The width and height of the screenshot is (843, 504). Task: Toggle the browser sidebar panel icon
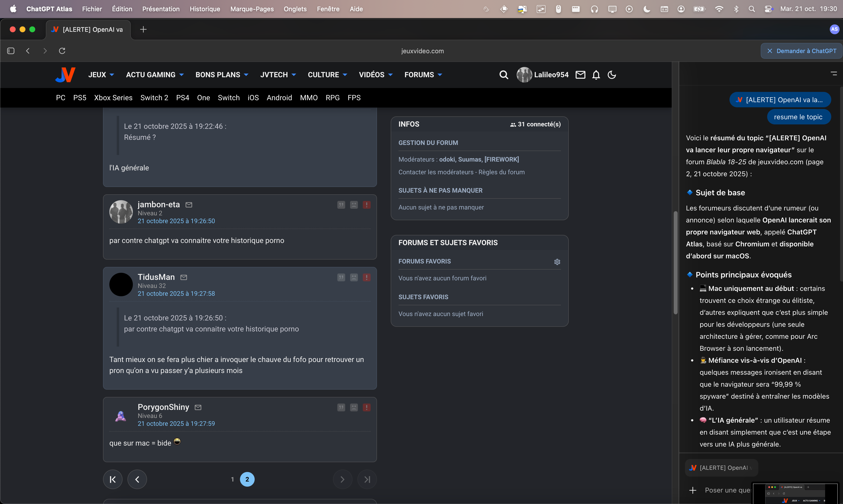click(x=11, y=51)
